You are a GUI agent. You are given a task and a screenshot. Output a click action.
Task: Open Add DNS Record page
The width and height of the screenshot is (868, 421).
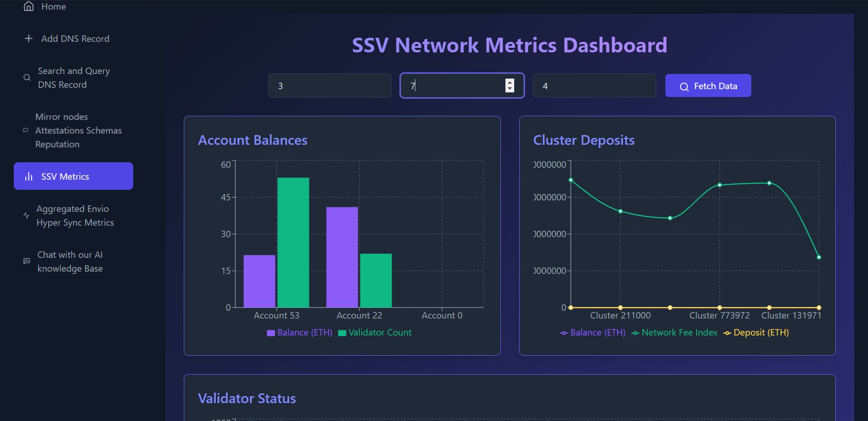click(x=74, y=39)
